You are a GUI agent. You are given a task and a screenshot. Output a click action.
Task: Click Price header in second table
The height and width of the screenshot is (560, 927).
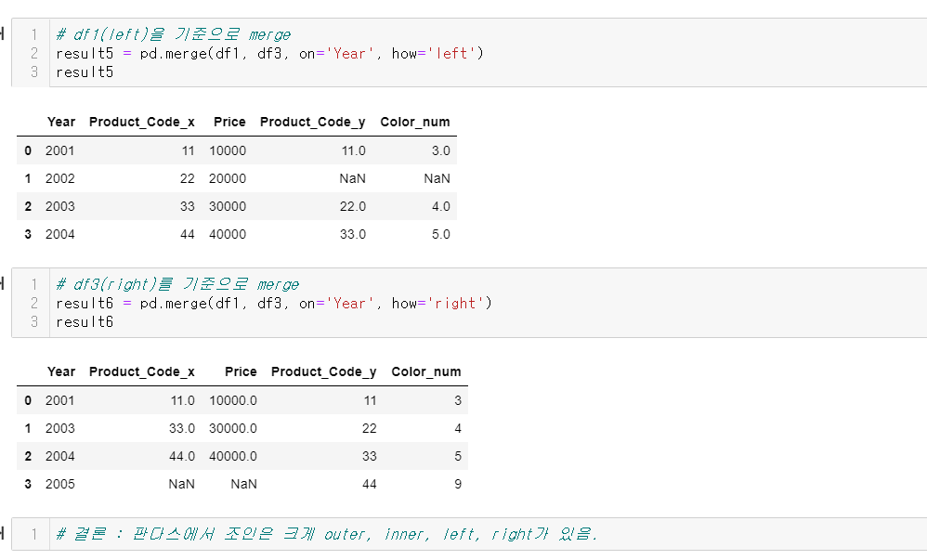241,372
